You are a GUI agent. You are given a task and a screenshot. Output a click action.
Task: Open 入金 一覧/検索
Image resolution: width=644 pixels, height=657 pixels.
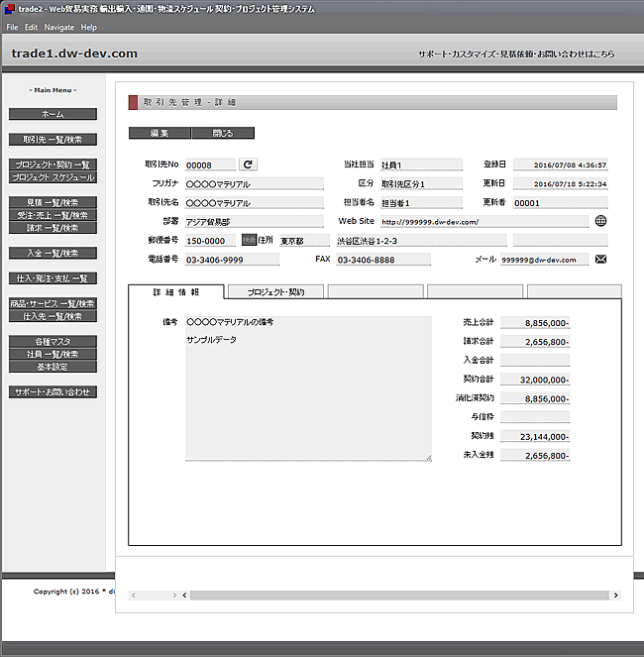pos(53,253)
